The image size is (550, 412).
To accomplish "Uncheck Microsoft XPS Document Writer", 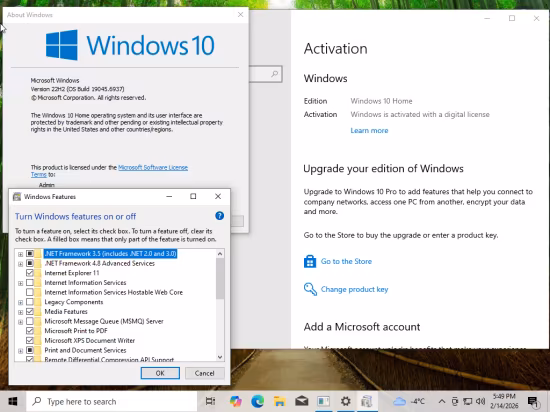I will coord(30,340).
